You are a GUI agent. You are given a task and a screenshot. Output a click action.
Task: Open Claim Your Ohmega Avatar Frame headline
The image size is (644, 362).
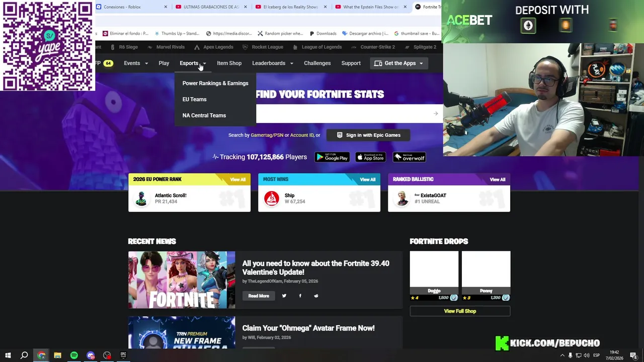(x=308, y=328)
